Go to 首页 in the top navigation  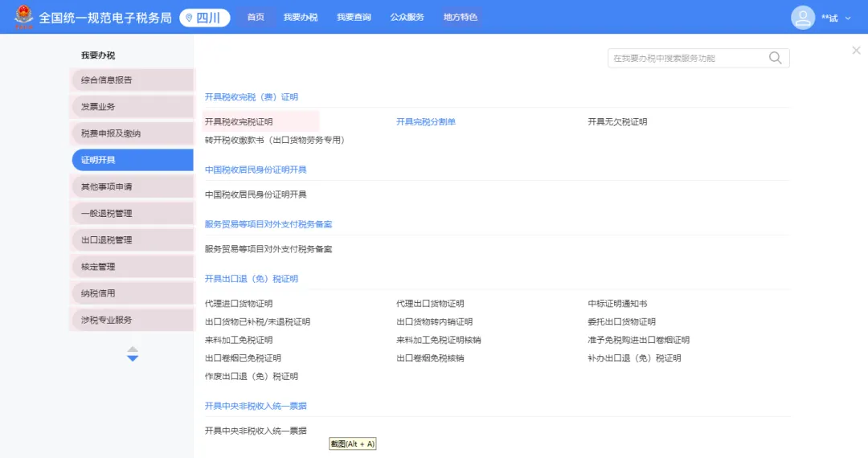click(256, 17)
